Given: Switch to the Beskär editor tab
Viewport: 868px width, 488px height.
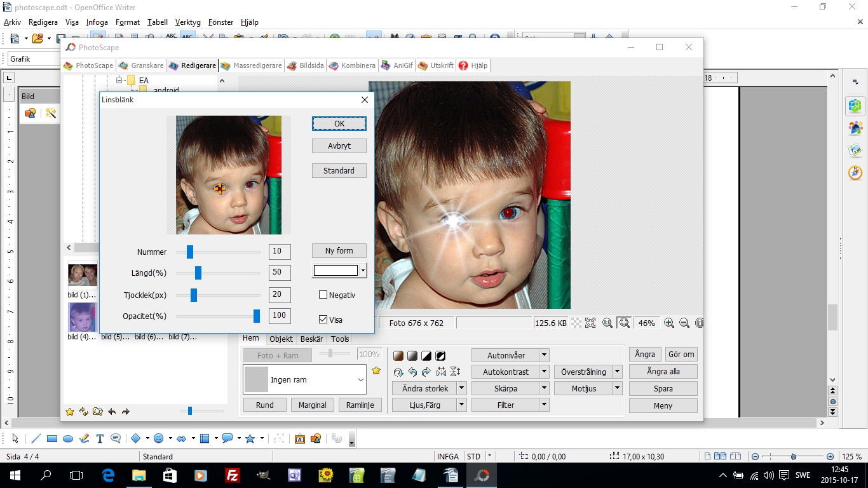Looking at the screenshot, I should click(x=311, y=339).
